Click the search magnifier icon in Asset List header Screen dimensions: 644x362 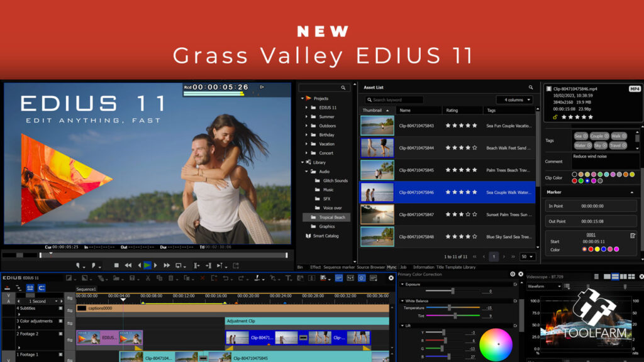pyautogui.click(x=531, y=87)
